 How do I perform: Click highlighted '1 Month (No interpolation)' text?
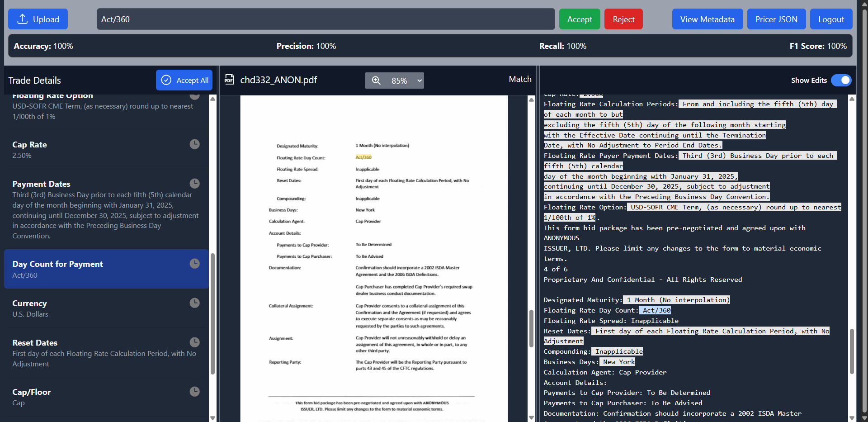(677, 300)
